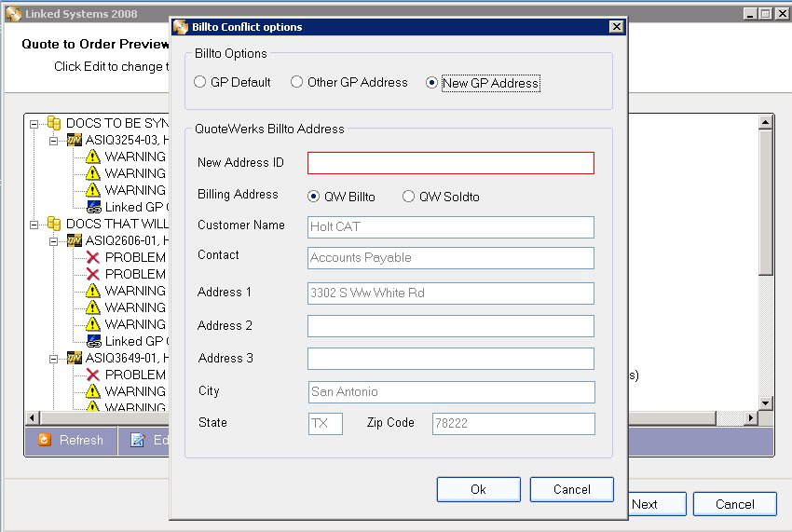This screenshot has width=792, height=532.
Task: Click the City field showing San Antonio
Action: pos(451,392)
